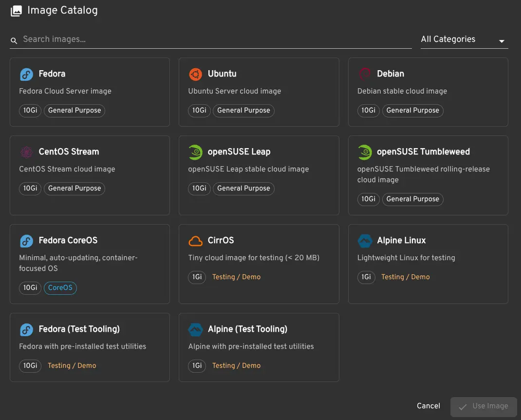The height and width of the screenshot is (420, 521).
Task: Click the 1Gi chip on Alpine (Test Tooling)
Action: pyautogui.click(x=197, y=366)
